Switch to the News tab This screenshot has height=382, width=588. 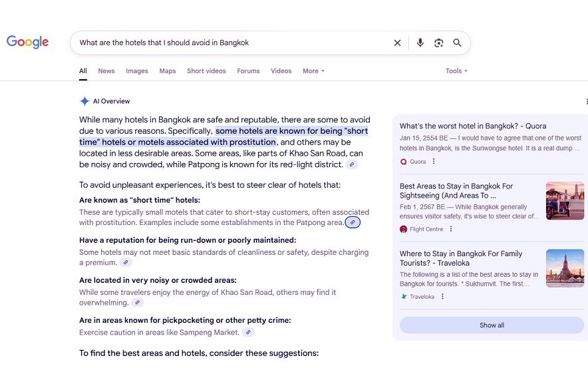point(106,71)
